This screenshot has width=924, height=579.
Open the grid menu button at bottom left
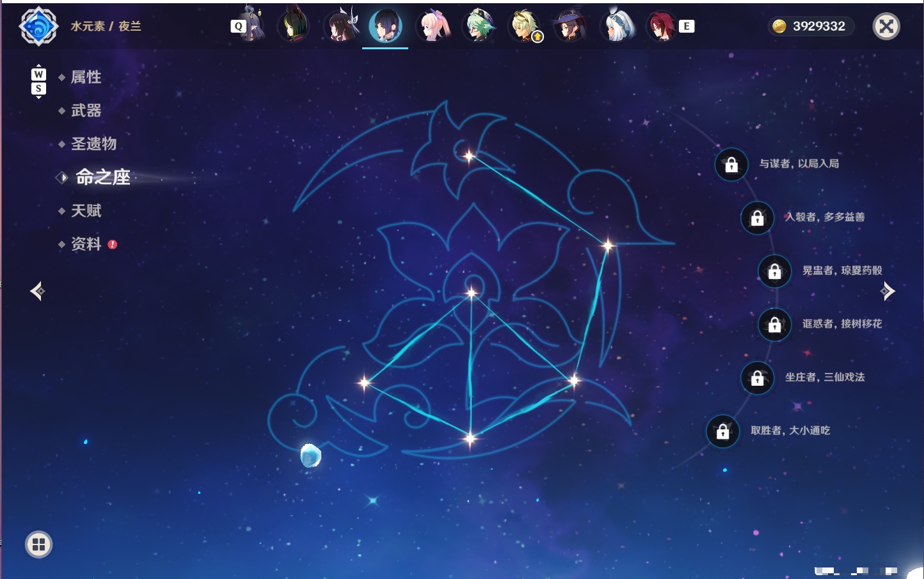(38, 544)
